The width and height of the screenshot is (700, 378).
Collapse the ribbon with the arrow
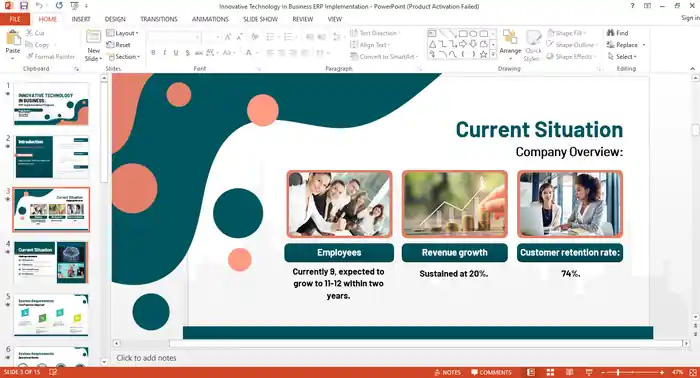click(x=692, y=68)
